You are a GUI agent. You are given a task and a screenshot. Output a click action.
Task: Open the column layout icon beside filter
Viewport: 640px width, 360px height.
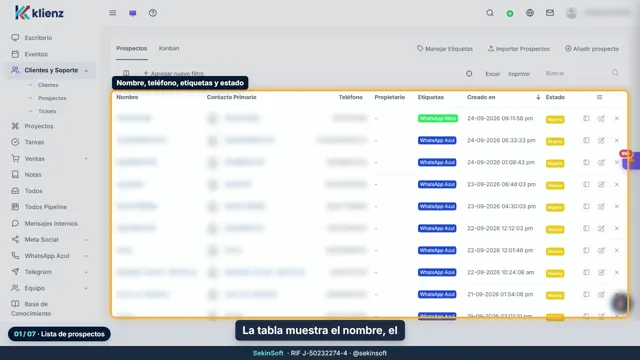(126, 73)
